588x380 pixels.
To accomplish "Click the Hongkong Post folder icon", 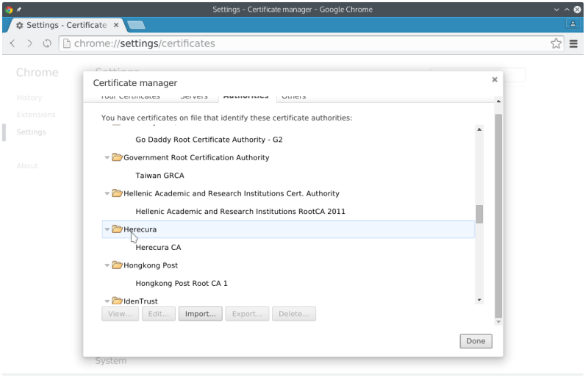I will (117, 265).
